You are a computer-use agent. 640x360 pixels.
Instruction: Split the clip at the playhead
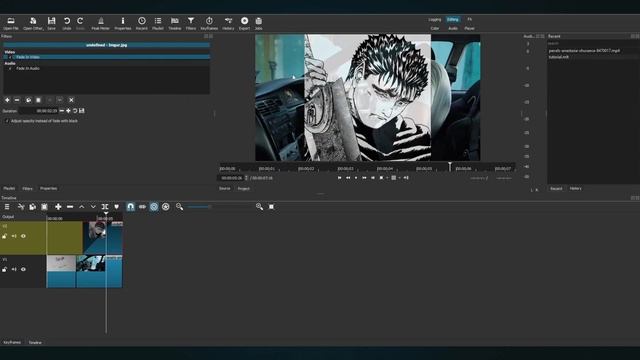[105, 207]
